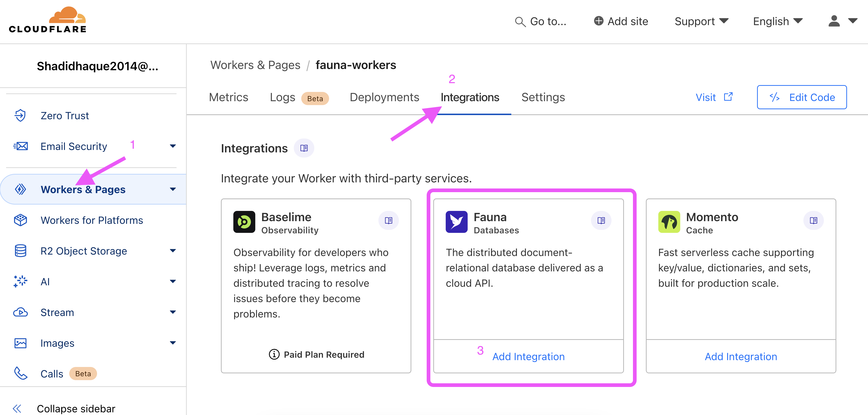
Task: Click the Fauna Databases subtitle
Action: tap(496, 230)
